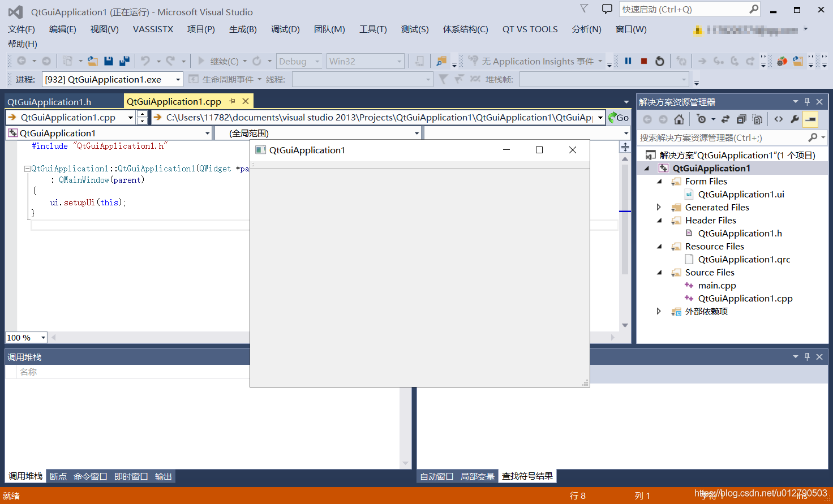Toggle auto-hide pin on the bottom-right panel
Viewport: 833px width, 504px height.
pyautogui.click(x=808, y=356)
